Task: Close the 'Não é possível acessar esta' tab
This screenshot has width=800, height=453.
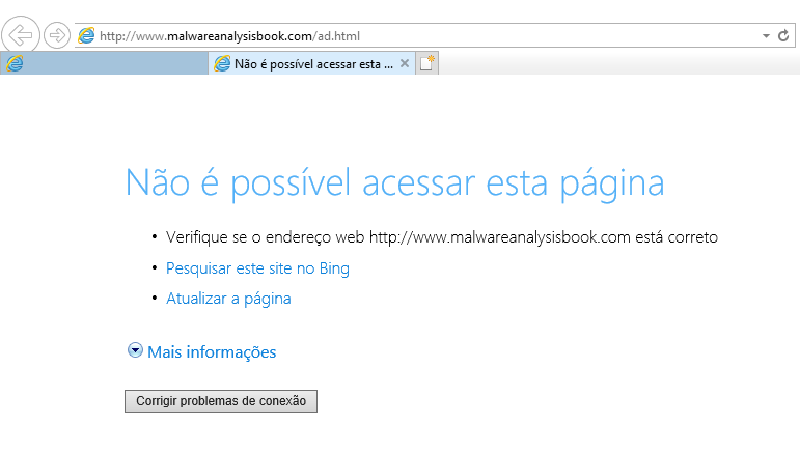Action: 404,64
